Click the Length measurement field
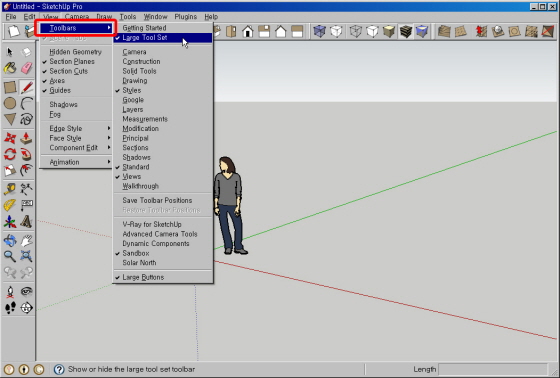Image resolution: width=560 pixels, height=378 pixels. pyautogui.click(x=493, y=369)
